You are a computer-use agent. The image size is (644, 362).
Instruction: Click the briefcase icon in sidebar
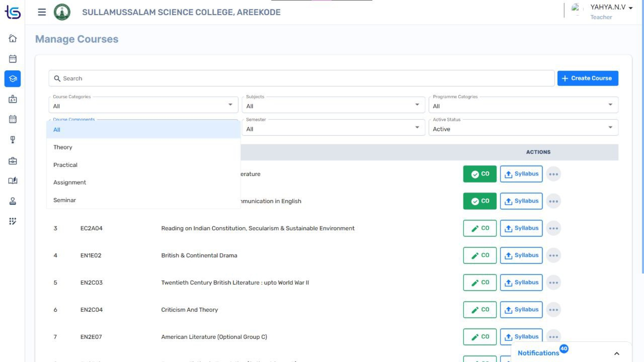13,161
